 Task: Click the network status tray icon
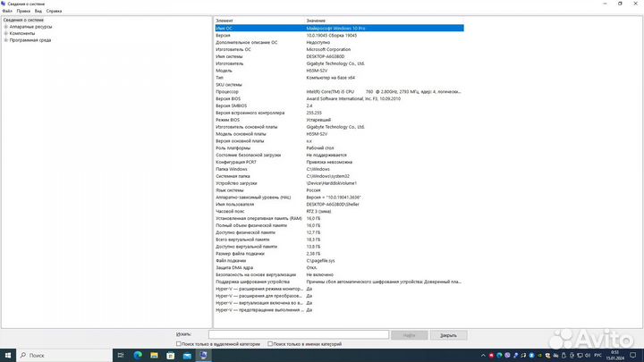click(580, 356)
